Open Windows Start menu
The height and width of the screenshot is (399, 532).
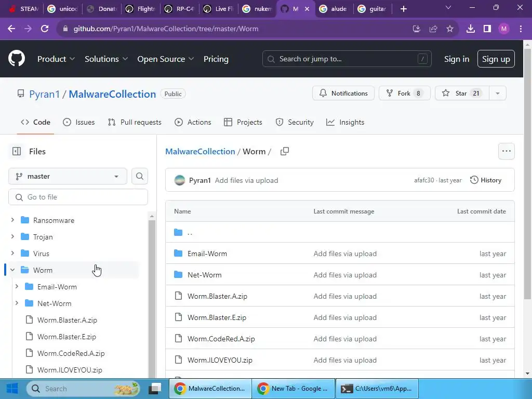point(12,389)
